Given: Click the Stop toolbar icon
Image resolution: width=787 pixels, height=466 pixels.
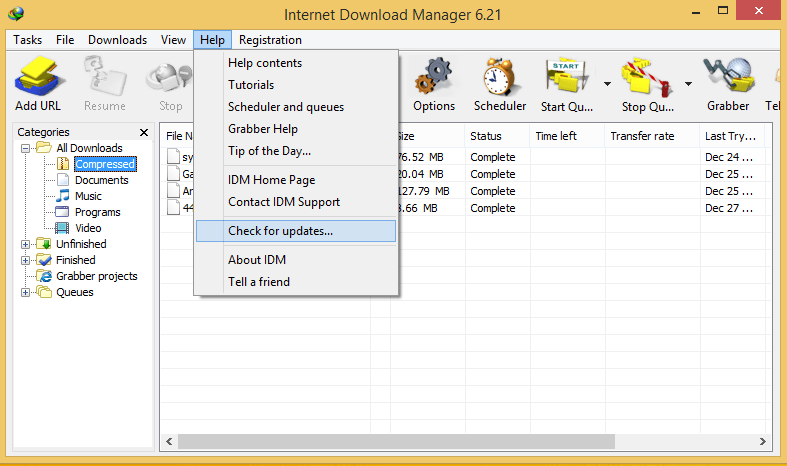Looking at the screenshot, I should coord(169,79).
